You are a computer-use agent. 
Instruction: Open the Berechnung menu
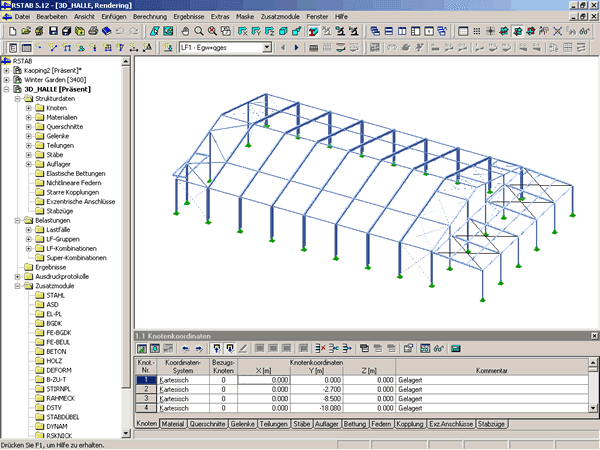(150, 16)
